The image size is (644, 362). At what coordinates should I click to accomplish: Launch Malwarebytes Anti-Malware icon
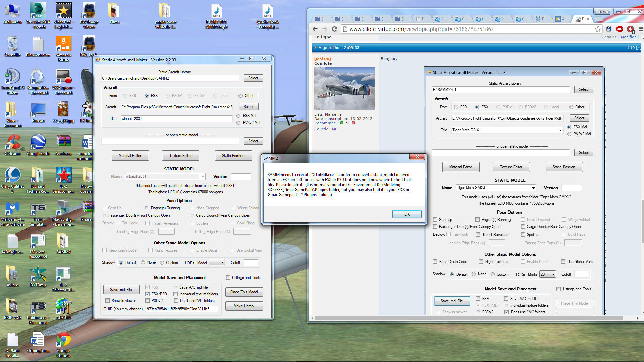pos(12,213)
